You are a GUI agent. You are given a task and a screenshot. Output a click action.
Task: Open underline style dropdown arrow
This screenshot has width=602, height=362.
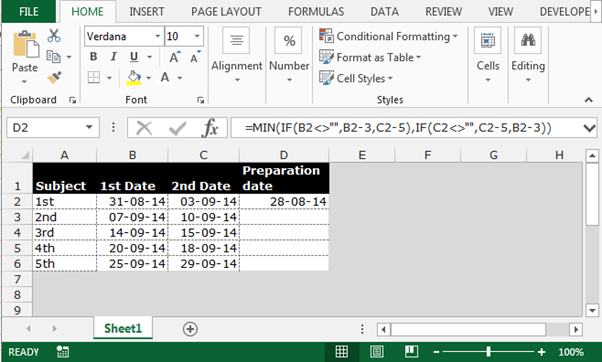point(149,57)
